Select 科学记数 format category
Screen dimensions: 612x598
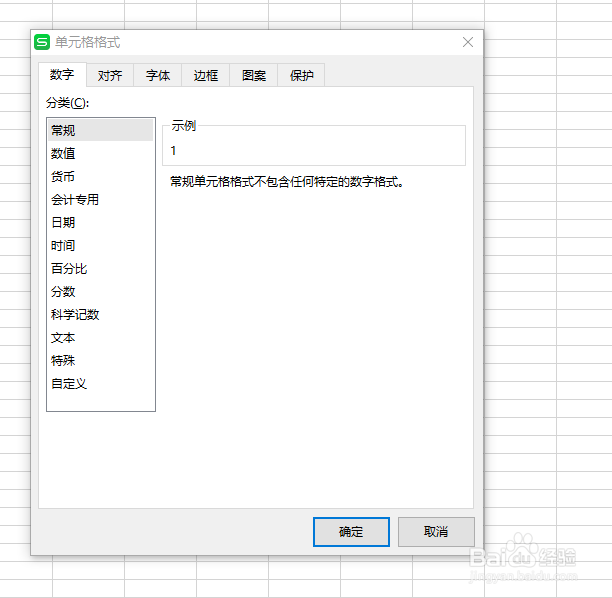click(101, 315)
